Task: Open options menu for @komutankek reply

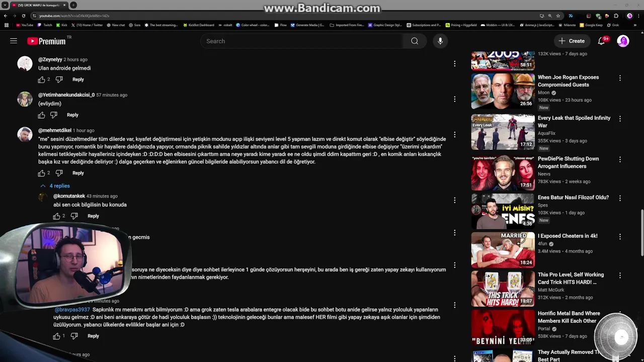Action: [454, 200]
